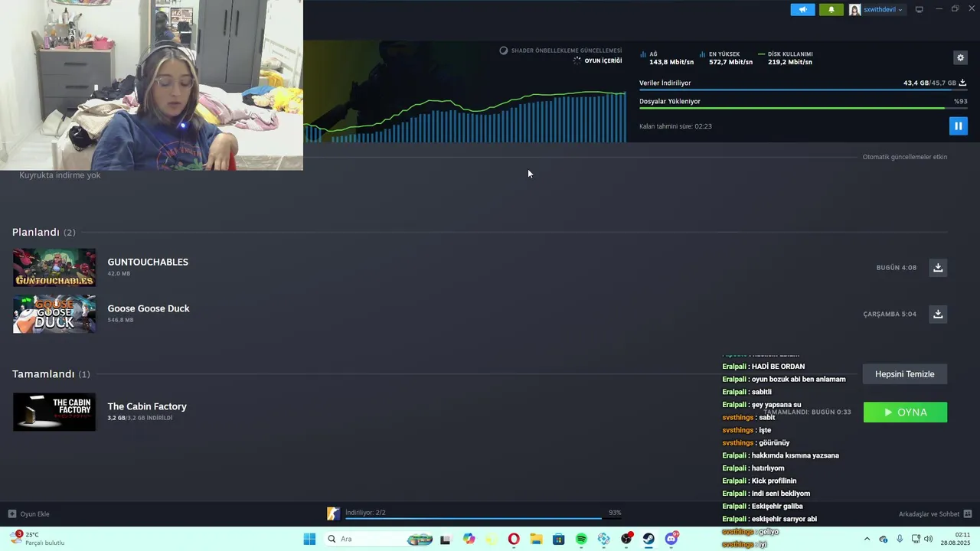Click the blue megaphone announcements icon

click(x=802, y=9)
